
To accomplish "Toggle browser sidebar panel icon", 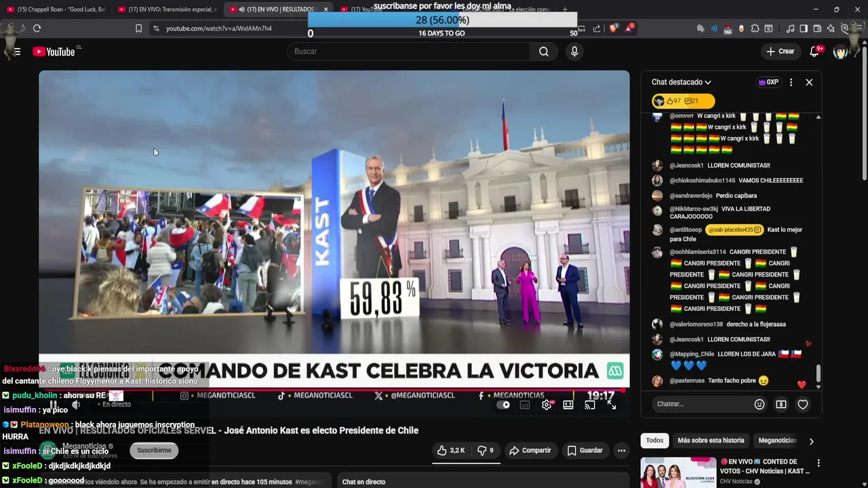I will coord(804,28).
